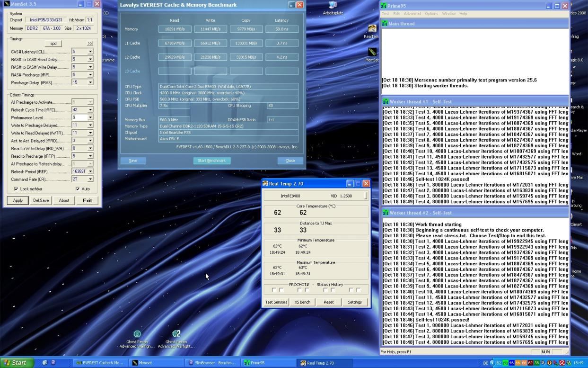Click Close in EVEREST benchmark window
The image size is (588, 368).
(290, 161)
